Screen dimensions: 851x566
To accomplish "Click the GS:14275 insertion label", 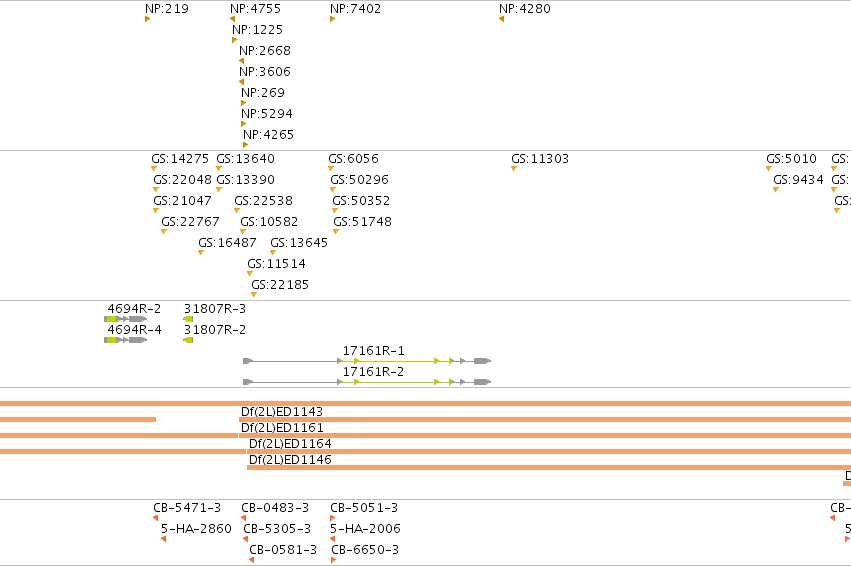I will click(x=180, y=159).
